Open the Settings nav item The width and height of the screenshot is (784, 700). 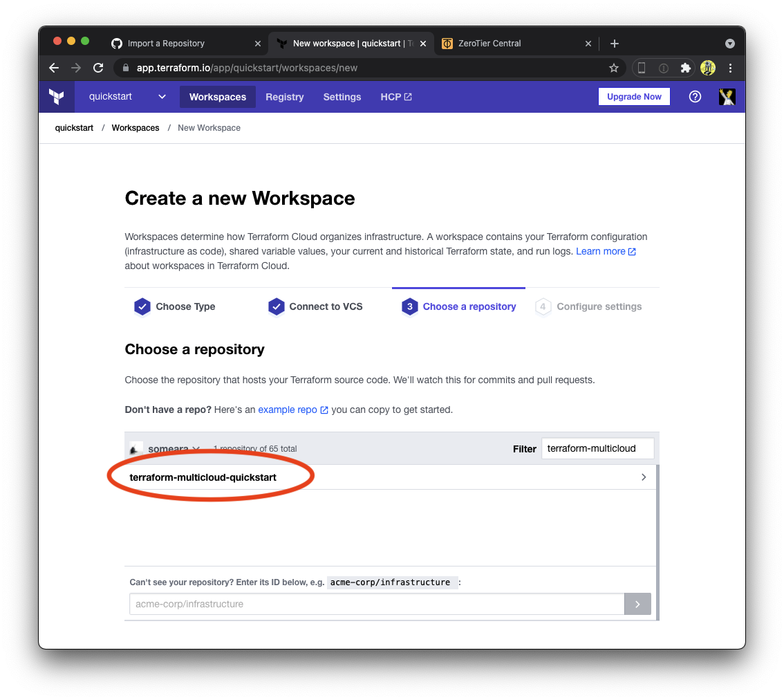click(342, 97)
